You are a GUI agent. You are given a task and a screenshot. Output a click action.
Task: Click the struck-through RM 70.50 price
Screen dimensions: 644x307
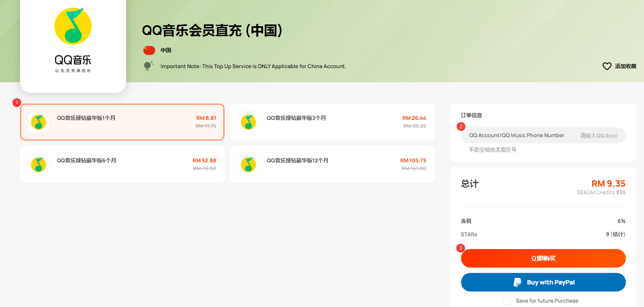coord(205,169)
